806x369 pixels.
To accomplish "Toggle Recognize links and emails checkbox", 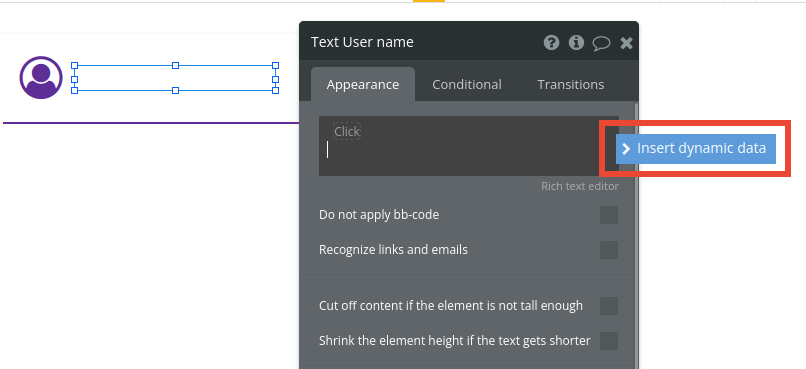I will click(x=609, y=250).
